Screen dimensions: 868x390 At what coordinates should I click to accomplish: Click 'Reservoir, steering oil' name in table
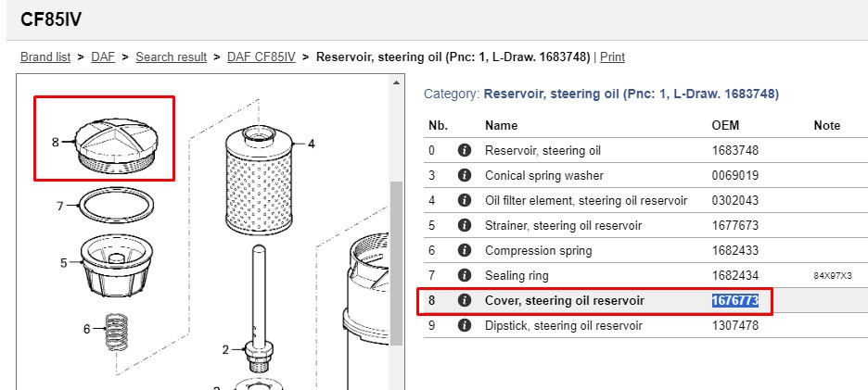[x=542, y=150]
